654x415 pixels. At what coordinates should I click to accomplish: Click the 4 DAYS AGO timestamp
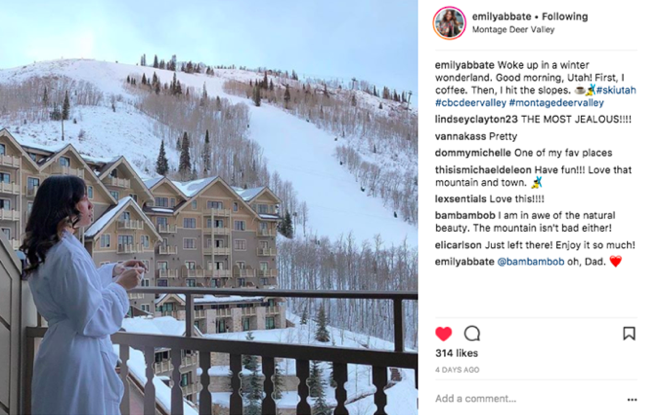(x=457, y=370)
